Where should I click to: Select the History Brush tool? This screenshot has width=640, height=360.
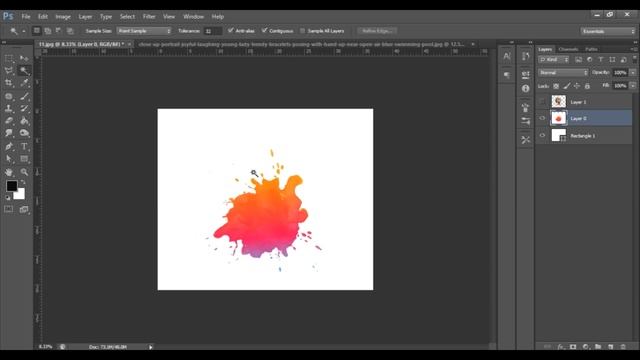(x=24, y=109)
